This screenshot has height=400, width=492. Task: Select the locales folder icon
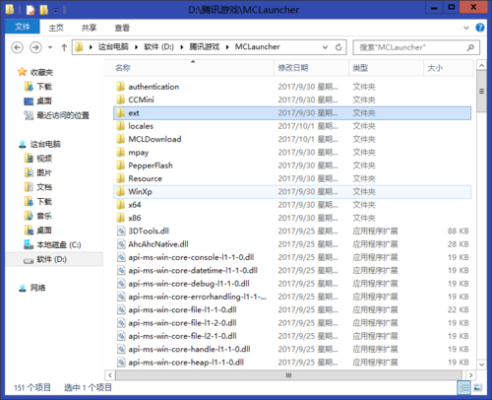point(121,126)
